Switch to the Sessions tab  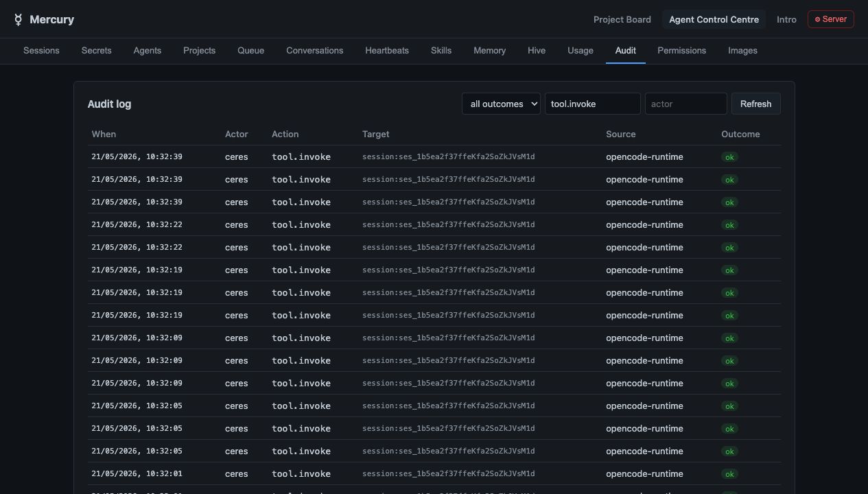[x=41, y=51]
